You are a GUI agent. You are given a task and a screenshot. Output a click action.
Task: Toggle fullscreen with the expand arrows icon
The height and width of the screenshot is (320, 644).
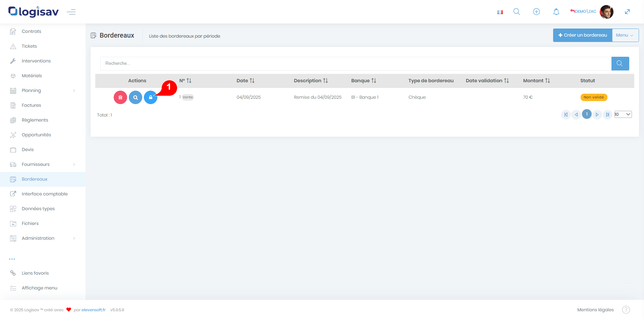click(x=627, y=12)
